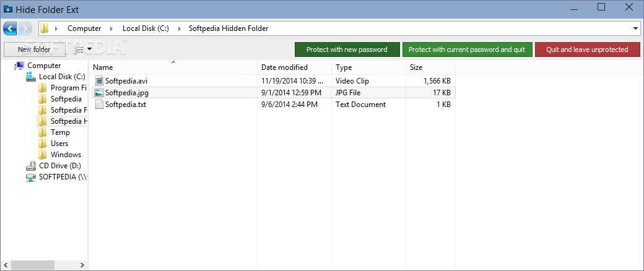
Task: Select the Users folder in tree
Action: pyautogui.click(x=59, y=144)
